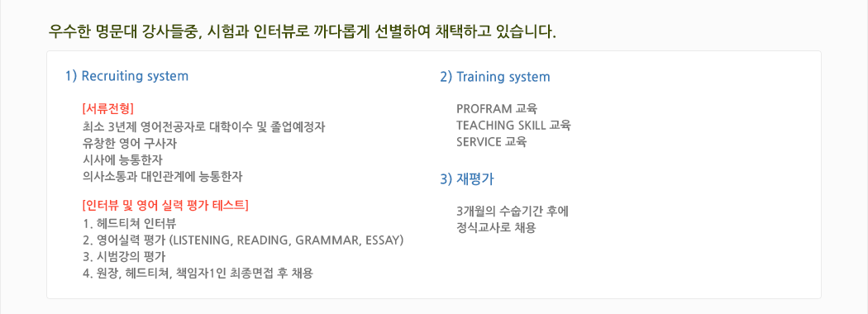Click the text '정식교사로 채용'
Image resolution: width=868 pixels, height=314 pixels.
[x=497, y=227]
